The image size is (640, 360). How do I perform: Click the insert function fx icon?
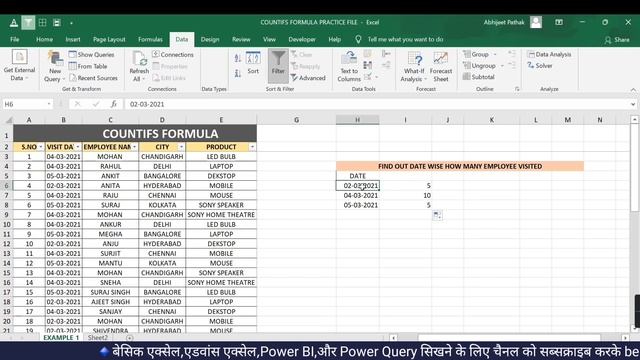point(114,104)
